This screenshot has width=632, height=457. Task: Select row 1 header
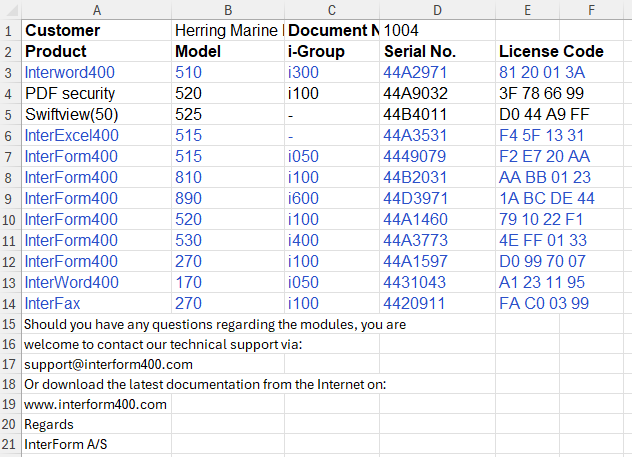9,31
